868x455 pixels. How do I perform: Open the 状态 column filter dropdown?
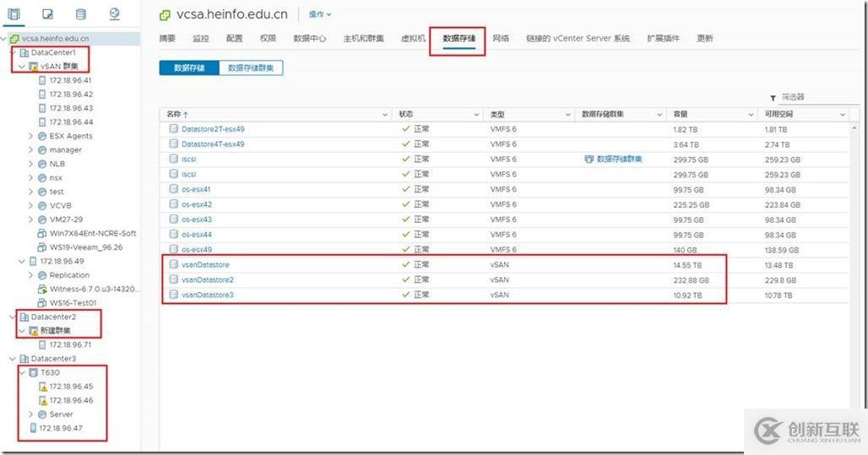coord(476,115)
